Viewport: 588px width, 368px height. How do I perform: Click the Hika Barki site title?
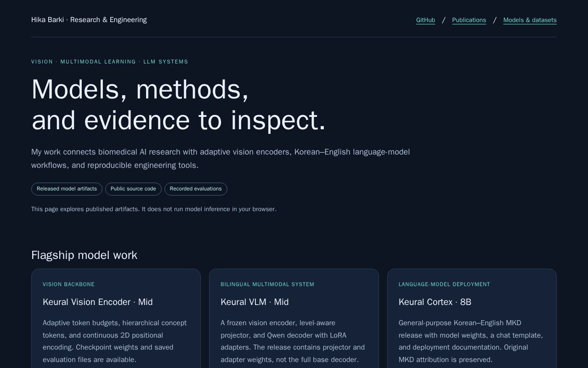[x=89, y=20]
